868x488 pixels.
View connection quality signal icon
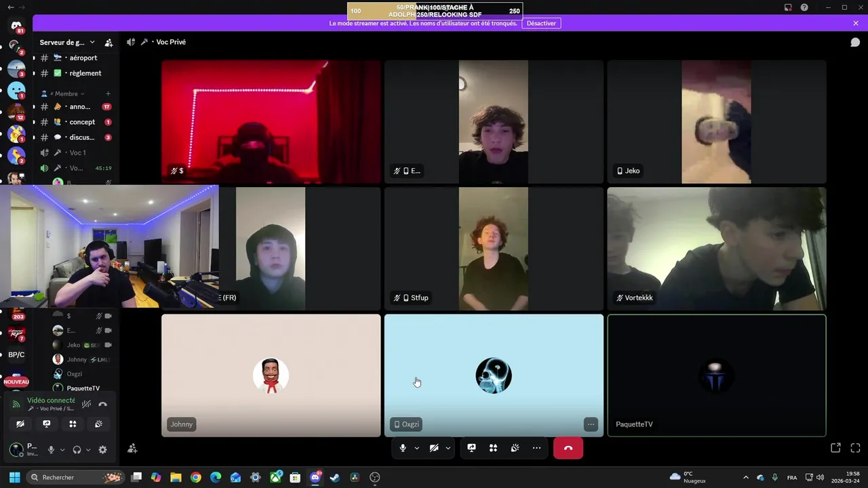point(16,404)
